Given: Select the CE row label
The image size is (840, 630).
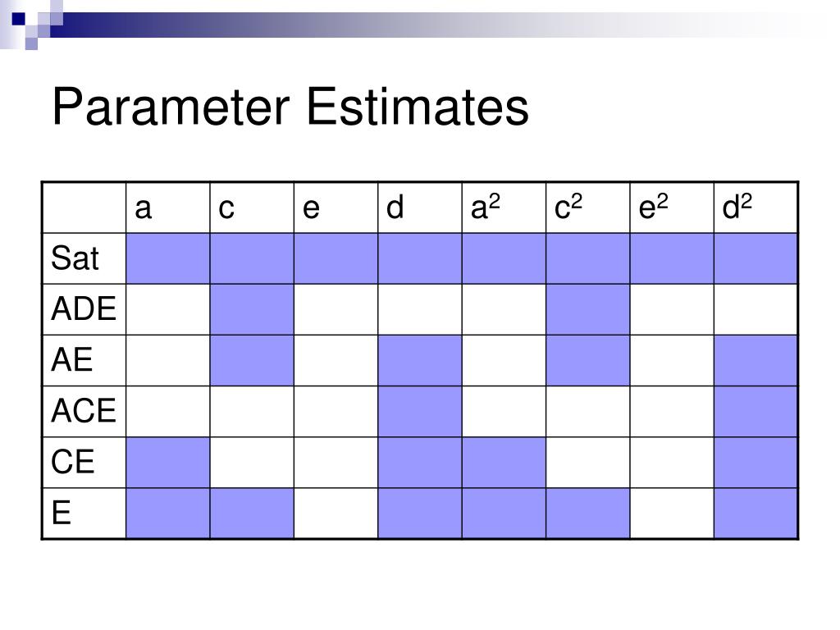Looking at the screenshot, I should point(73,461).
